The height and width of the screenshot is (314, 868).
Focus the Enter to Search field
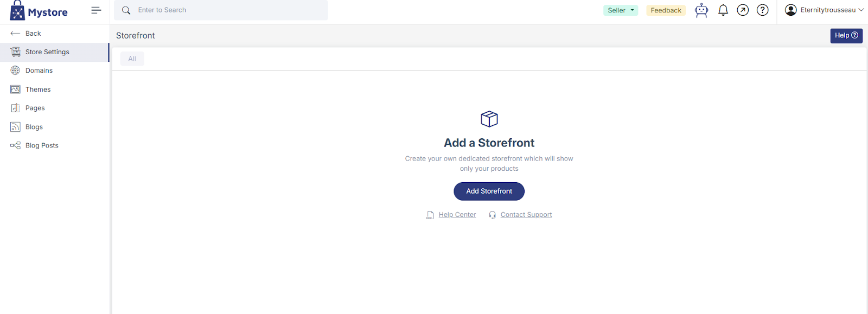pyautogui.click(x=228, y=10)
